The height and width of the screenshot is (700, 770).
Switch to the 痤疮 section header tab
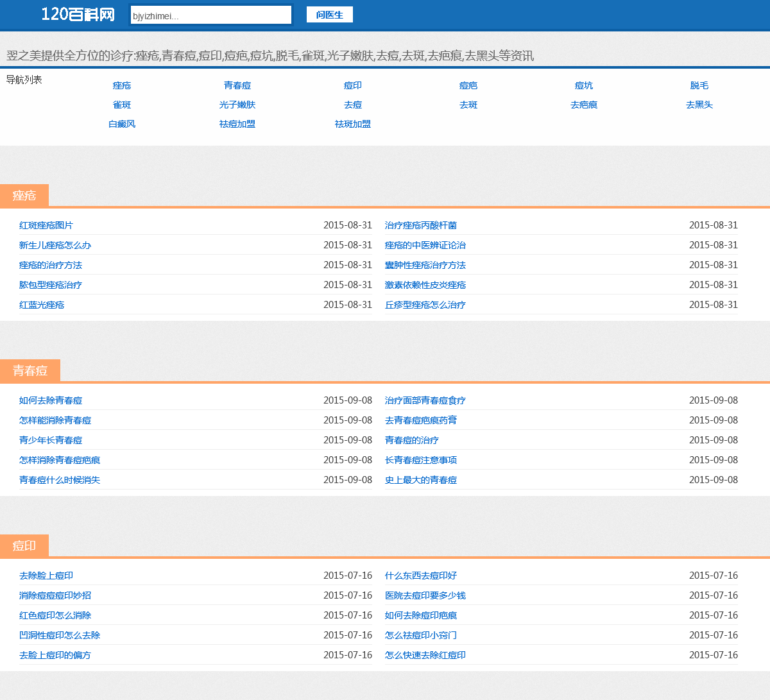click(x=24, y=196)
